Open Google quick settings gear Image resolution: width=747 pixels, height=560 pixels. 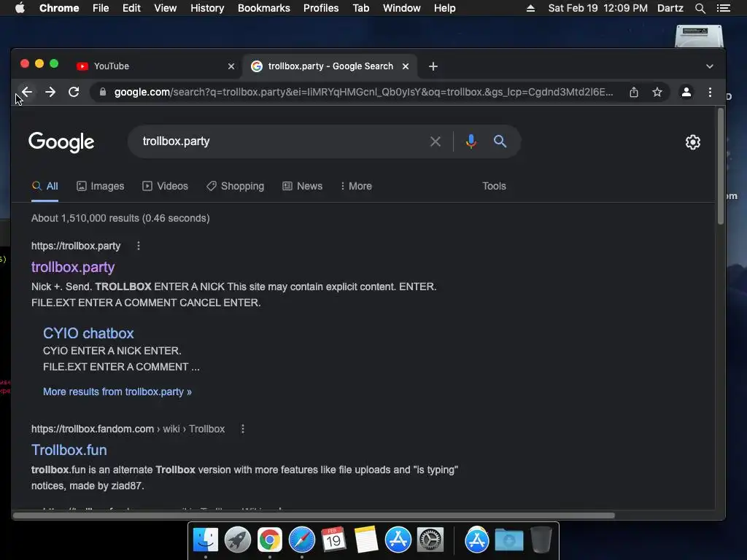[x=693, y=142]
